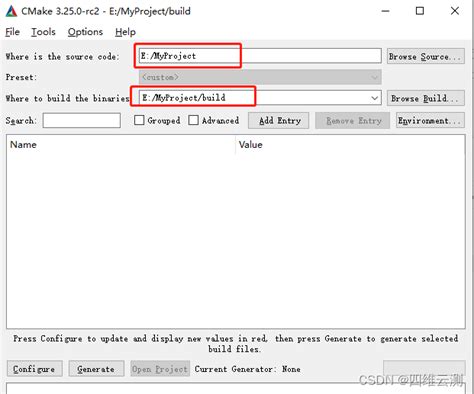Click the Value column header

coord(350,145)
